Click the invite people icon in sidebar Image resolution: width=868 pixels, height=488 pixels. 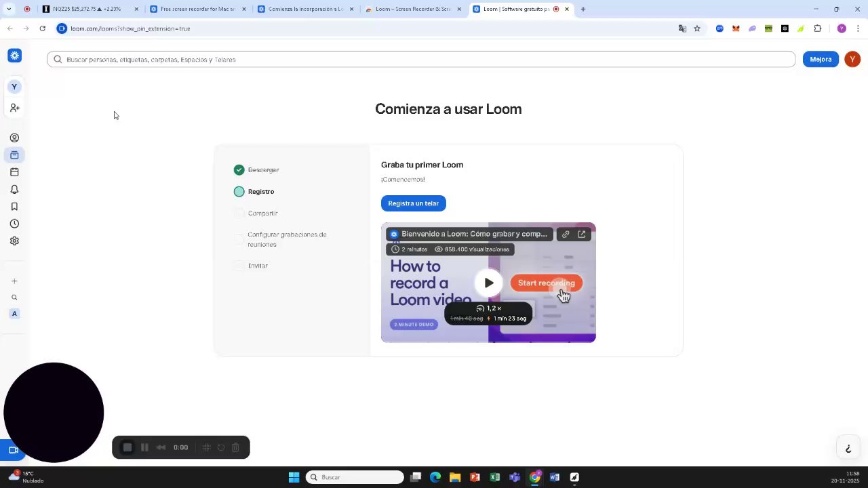tap(14, 108)
